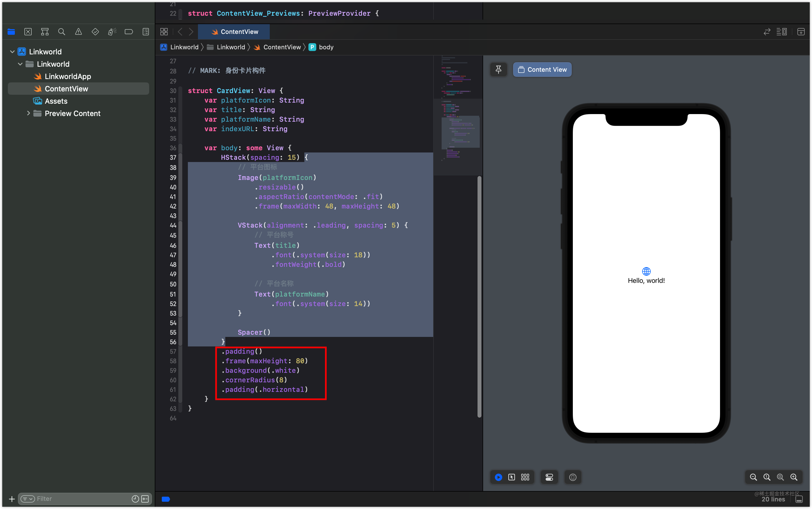Click line number 37 in gutter

point(173,158)
